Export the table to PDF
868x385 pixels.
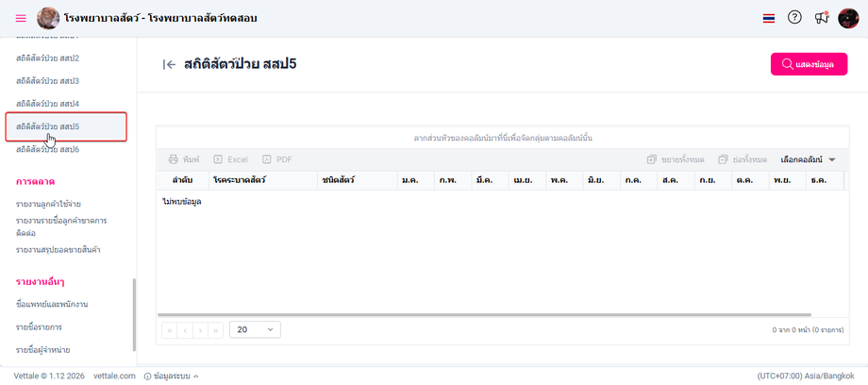click(x=277, y=159)
